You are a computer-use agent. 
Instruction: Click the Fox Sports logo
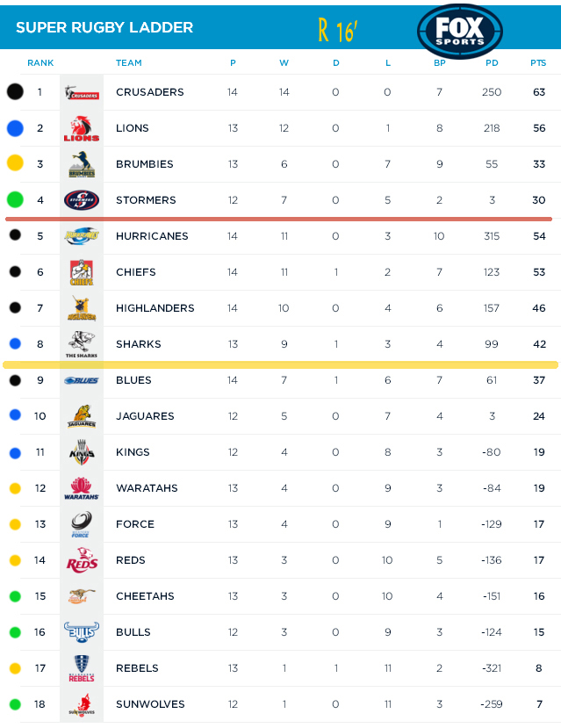pyautogui.click(x=460, y=30)
